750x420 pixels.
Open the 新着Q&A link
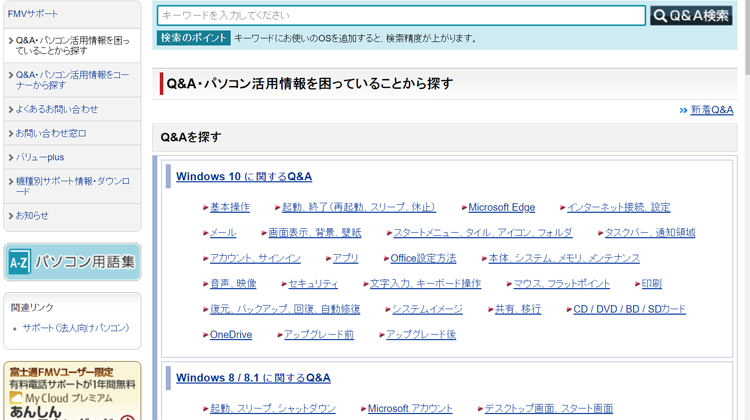click(x=711, y=110)
